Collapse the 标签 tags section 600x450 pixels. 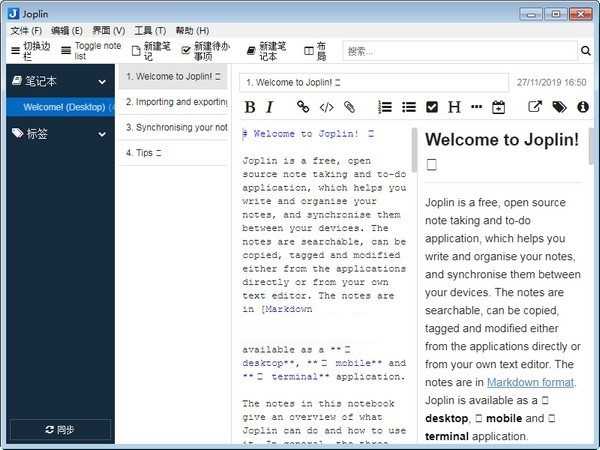(101, 134)
